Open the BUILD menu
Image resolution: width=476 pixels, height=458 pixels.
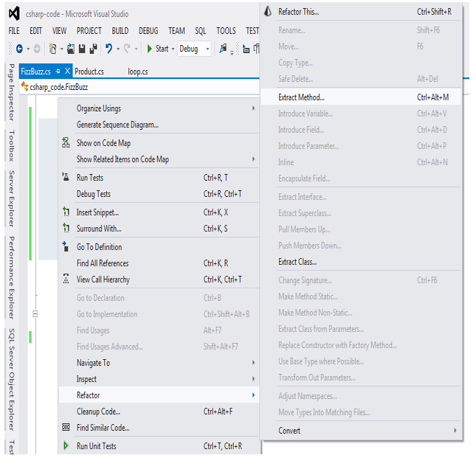[x=120, y=31]
